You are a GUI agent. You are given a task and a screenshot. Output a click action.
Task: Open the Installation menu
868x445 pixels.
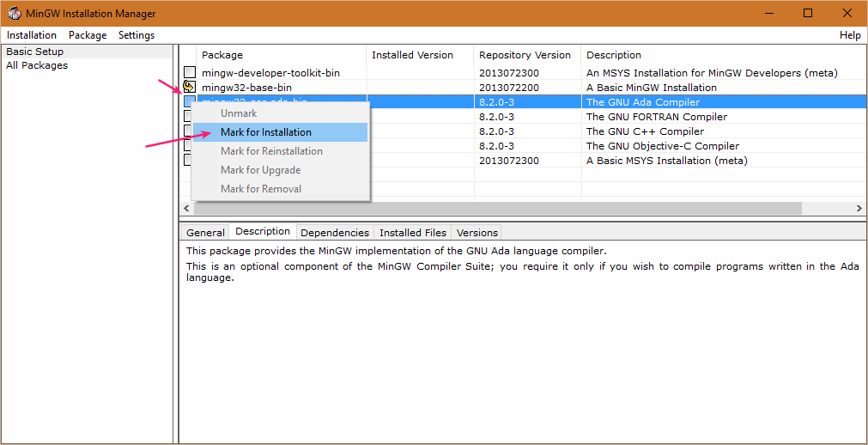32,35
